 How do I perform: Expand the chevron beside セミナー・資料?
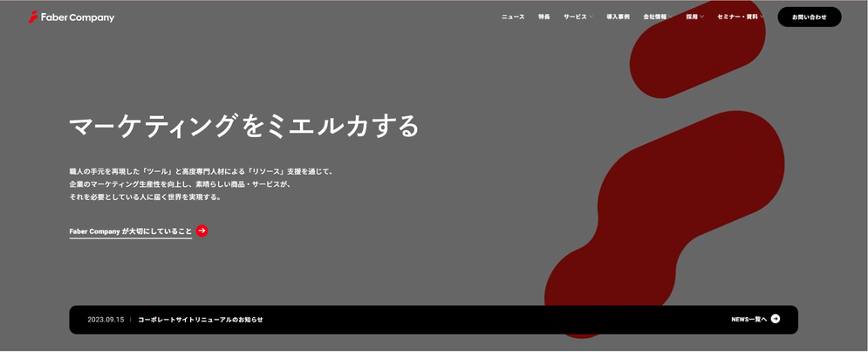[762, 17]
